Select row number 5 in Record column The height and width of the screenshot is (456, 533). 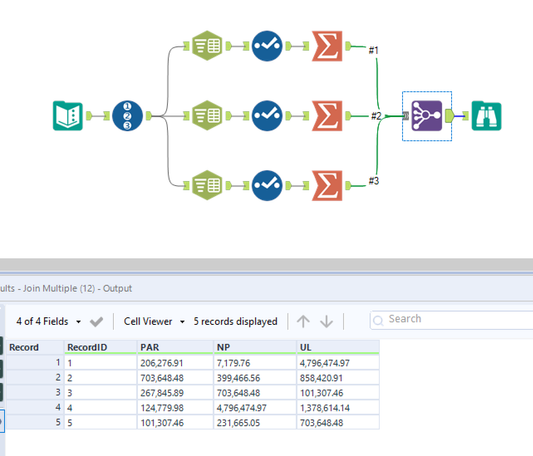point(35,423)
